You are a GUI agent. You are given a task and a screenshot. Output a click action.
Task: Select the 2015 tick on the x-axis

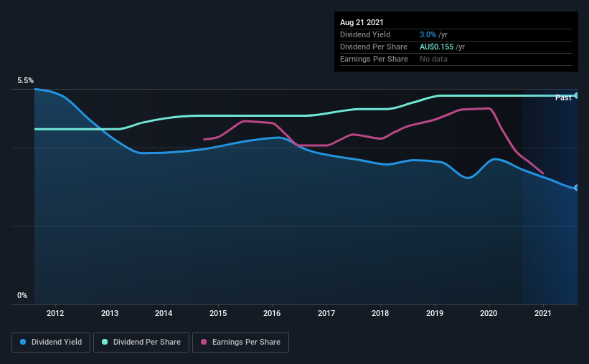[x=218, y=313]
